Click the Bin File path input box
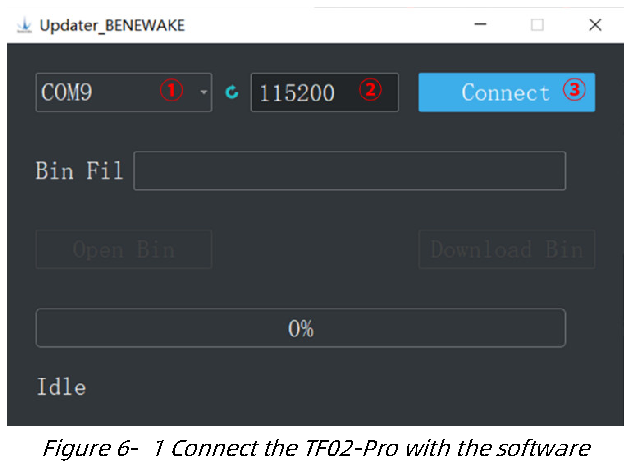 click(349, 171)
